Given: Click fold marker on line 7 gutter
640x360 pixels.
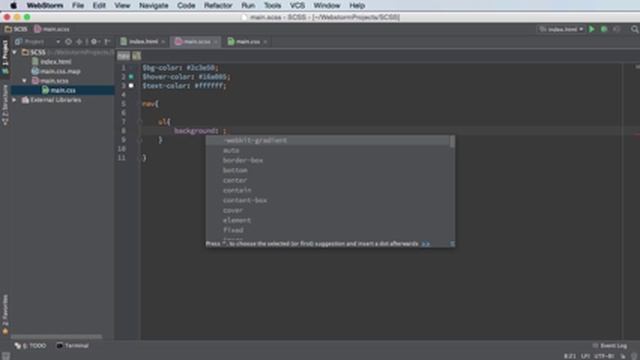Looking at the screenshot, I should pyautogui.click(x=140, y=122).
